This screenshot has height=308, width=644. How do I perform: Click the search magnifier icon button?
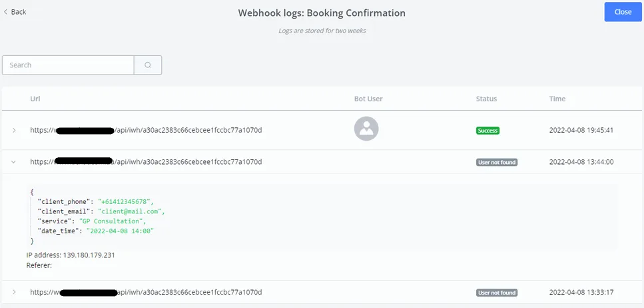148,65
